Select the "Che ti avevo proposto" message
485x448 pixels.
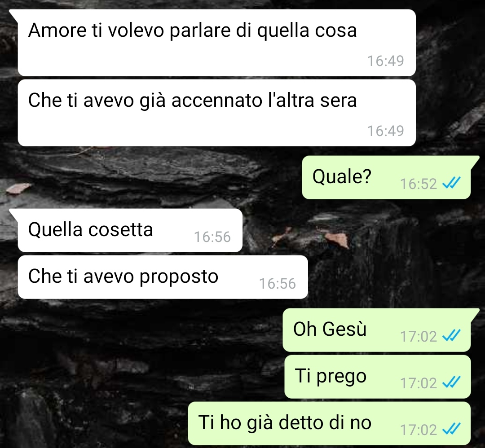click(x=163, y=277)
